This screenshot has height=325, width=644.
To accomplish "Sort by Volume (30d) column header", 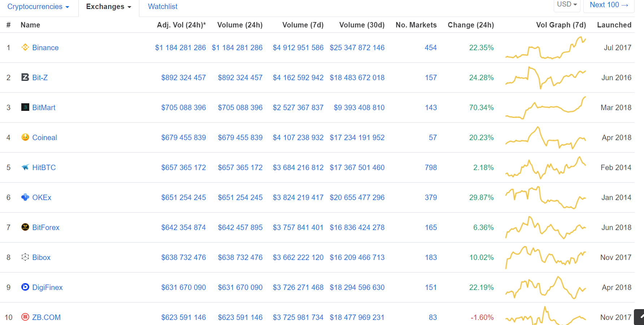I will click(x=362, y=25).
